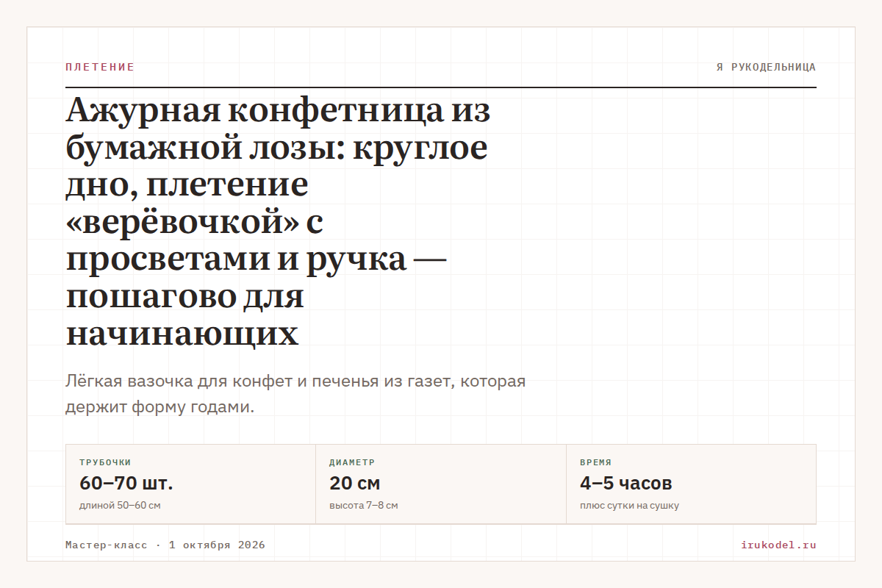882x588 pixels.
Task: Select the value 20 см
Action: coord(354,484)
